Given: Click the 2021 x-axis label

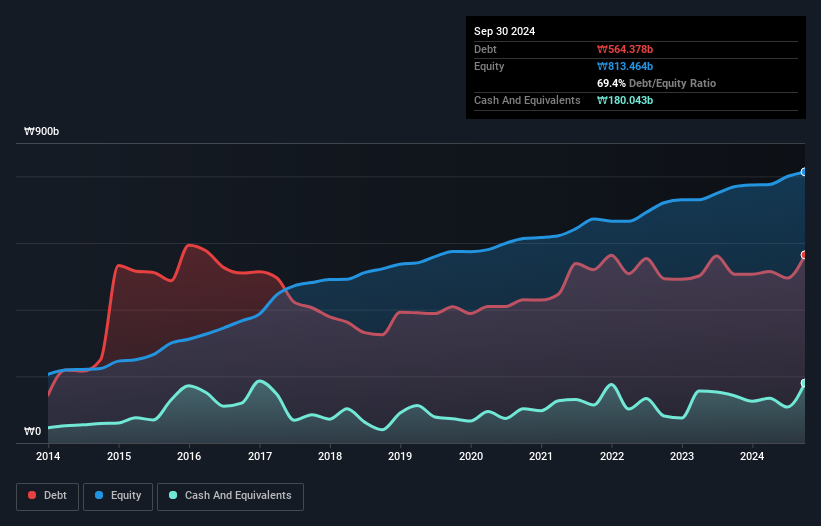Looking at the screenshot, I should 541,456.
